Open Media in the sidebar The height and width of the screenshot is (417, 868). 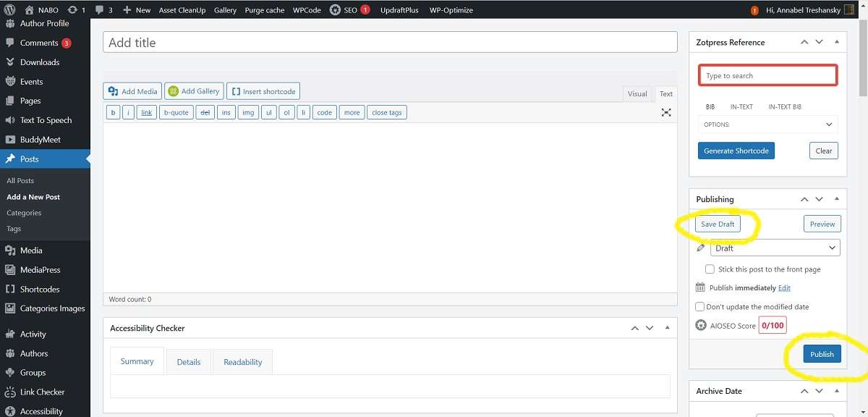click(31, 250)
